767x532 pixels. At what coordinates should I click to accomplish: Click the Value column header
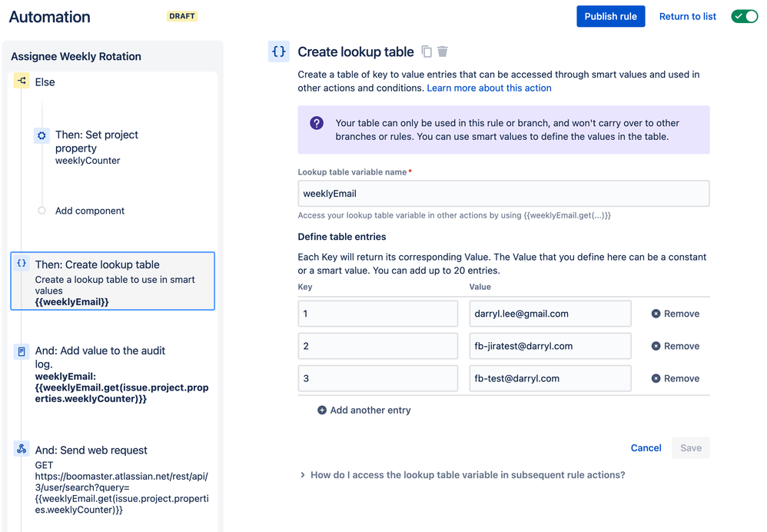click(480, 287)
